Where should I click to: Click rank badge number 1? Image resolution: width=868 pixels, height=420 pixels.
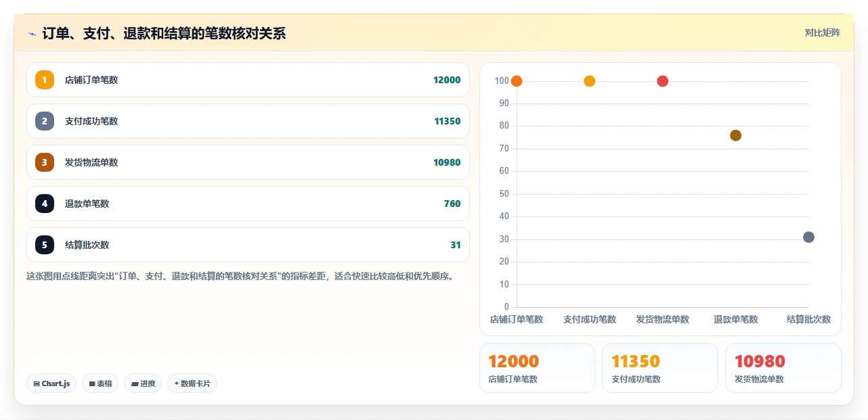pyautogui.click(x=45, y=80)
